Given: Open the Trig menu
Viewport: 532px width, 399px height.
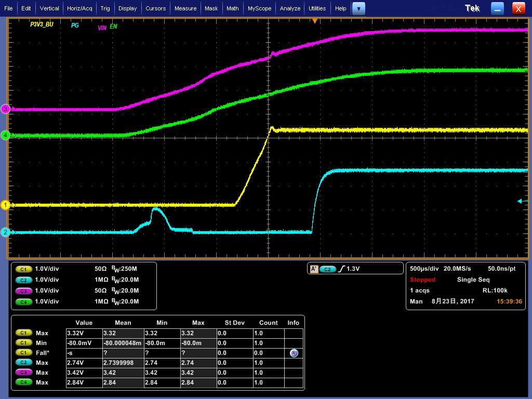Looking at the screenshot, I should (x=105, y=8).
